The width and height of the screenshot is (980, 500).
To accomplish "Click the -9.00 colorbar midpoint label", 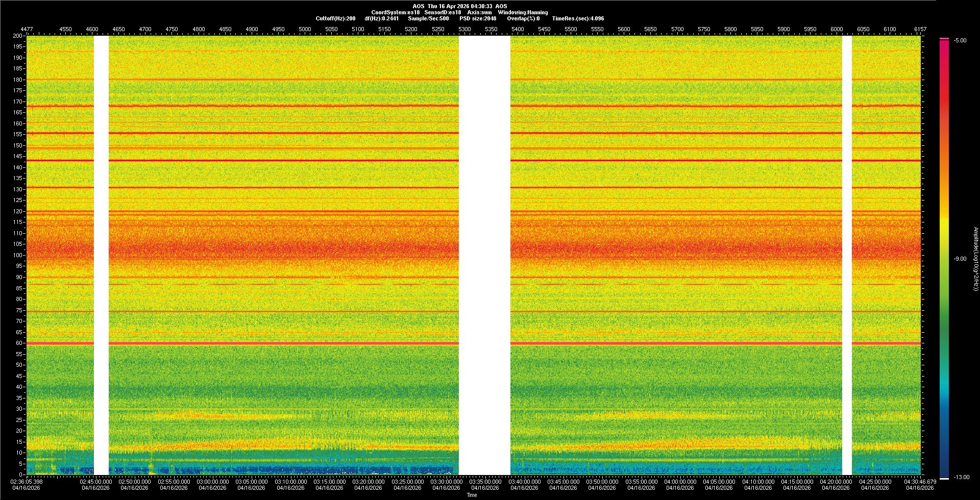I will click(960, 259).
